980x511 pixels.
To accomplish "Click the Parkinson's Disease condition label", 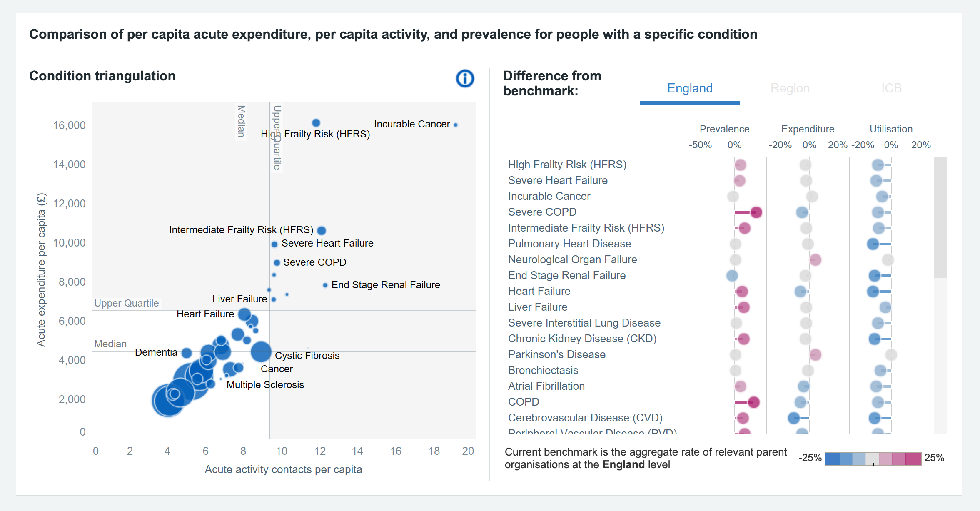I will coord(556,354).
